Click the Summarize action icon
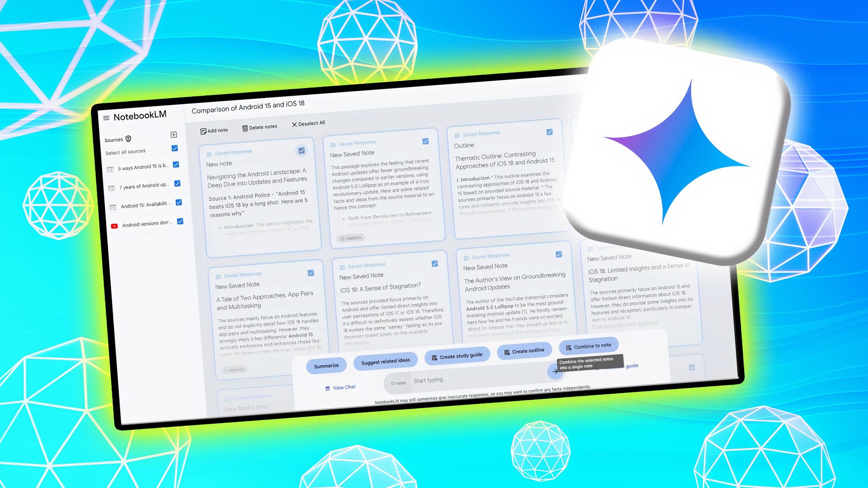 pyautogui.click(x=325, y=365)
